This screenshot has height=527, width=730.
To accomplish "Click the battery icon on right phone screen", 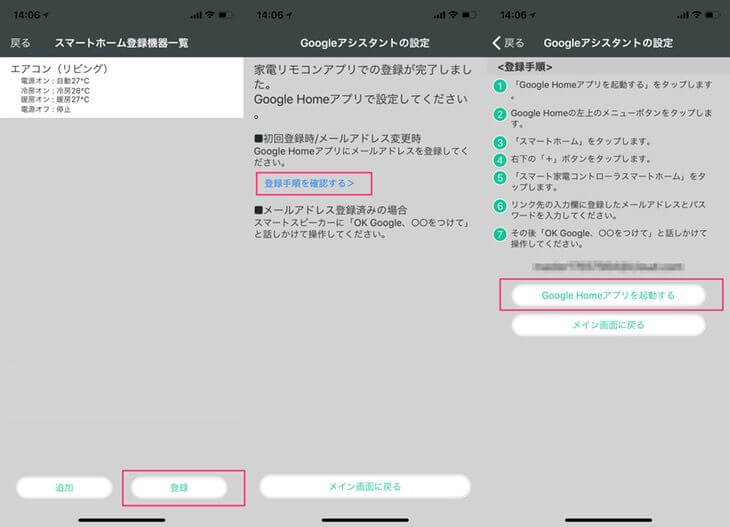I will pos(712,15).
